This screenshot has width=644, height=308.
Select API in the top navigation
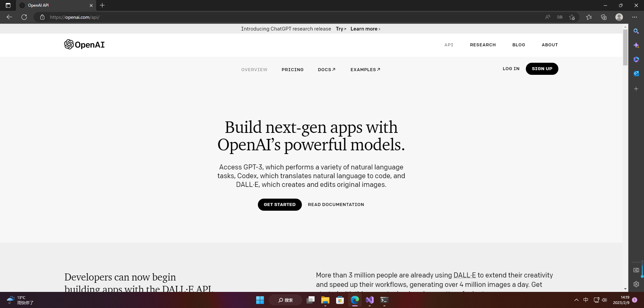(x=449, y=45)
